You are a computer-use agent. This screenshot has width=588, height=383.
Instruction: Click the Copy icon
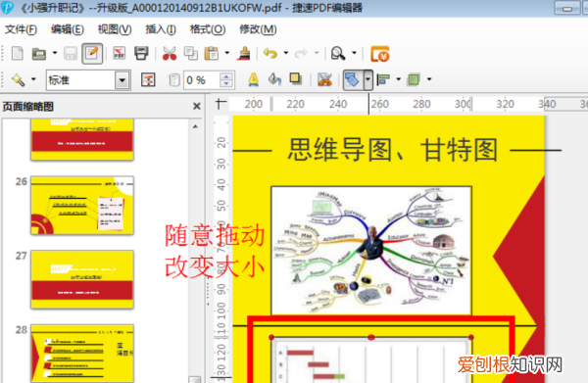191,54
